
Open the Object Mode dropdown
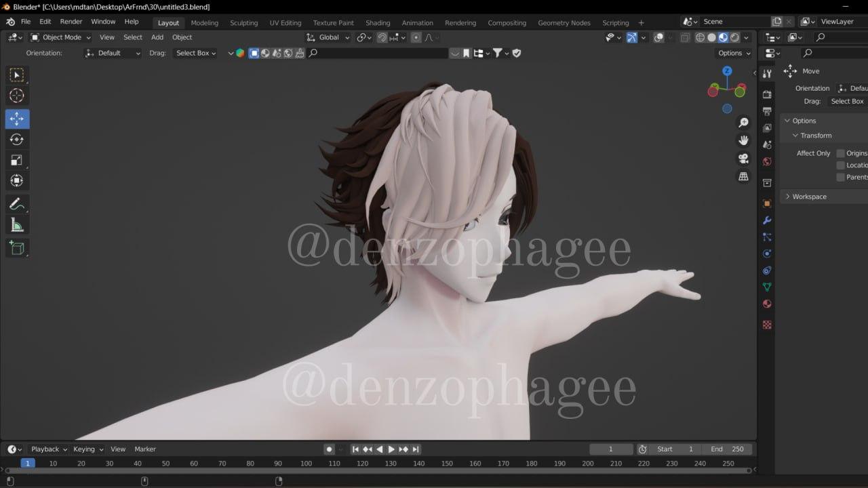click(62, 37)
